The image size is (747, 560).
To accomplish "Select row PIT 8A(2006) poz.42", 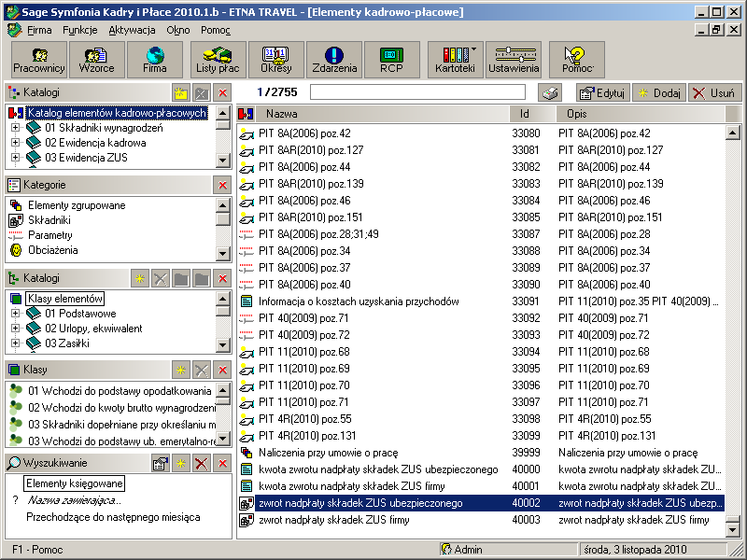I will tap(480, 133).
